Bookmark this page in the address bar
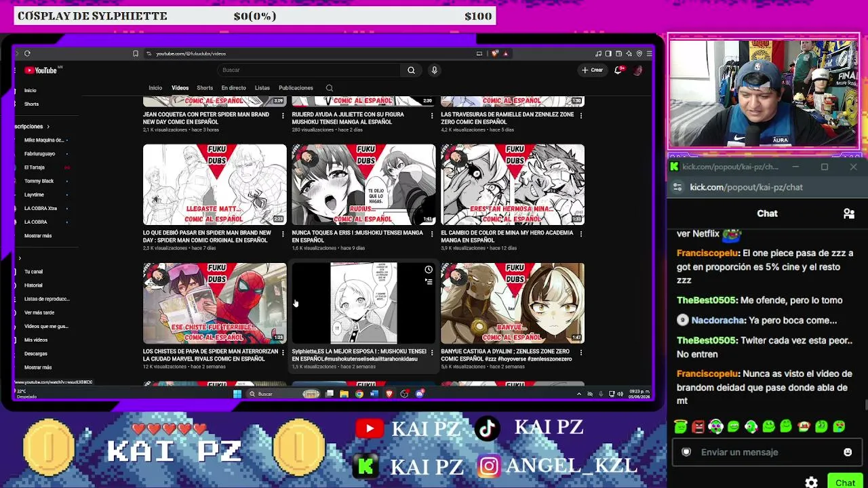Viewport: 868px width, 488px height. [x=136, y=54]
